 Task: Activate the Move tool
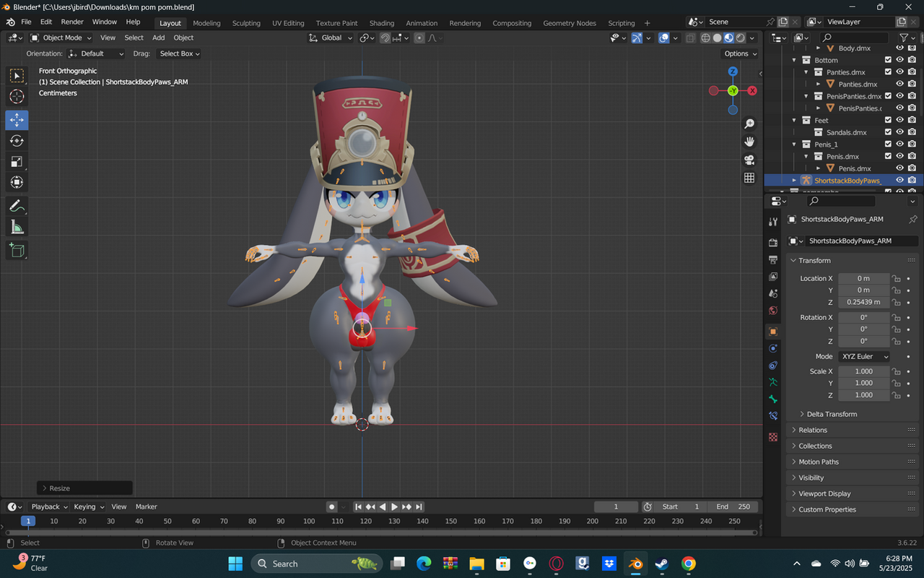tap(17, 120)
